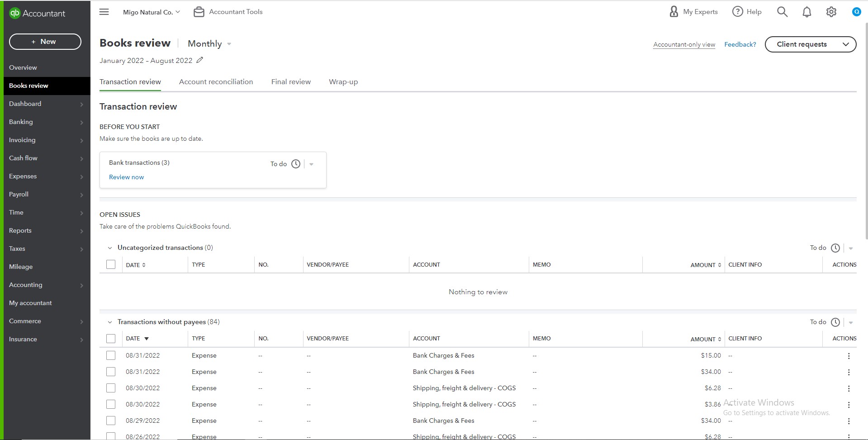
Task: Select the Transaction review tab
Action: point(130,82)
